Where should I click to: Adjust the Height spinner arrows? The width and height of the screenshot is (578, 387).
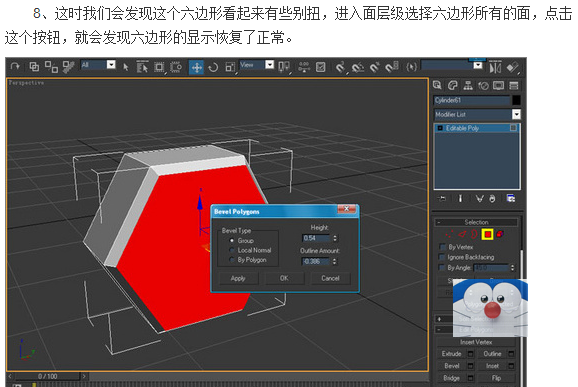(335, 238)
